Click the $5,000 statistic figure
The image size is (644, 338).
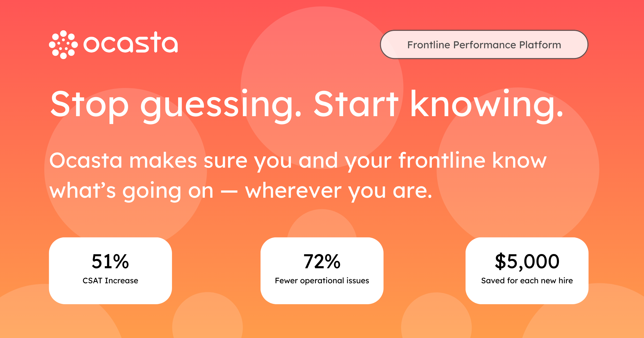[527, 262]
